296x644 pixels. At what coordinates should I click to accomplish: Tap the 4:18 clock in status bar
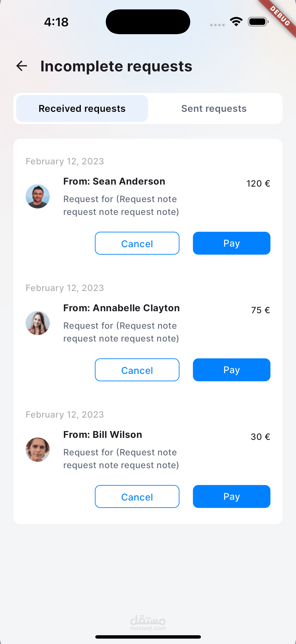pos(56,22)
